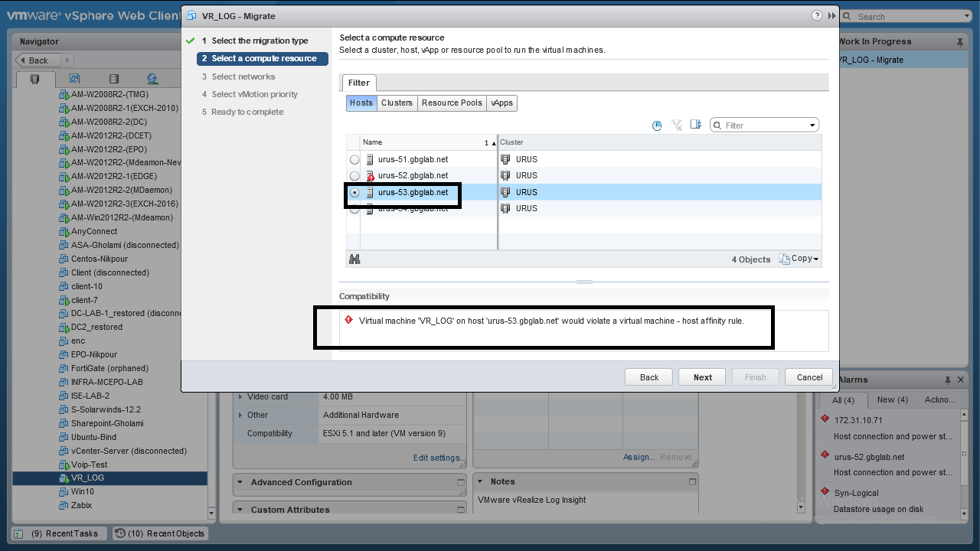980x551 pixels.
Task: Click the Edit settings link
Action: tap(439, 458)
